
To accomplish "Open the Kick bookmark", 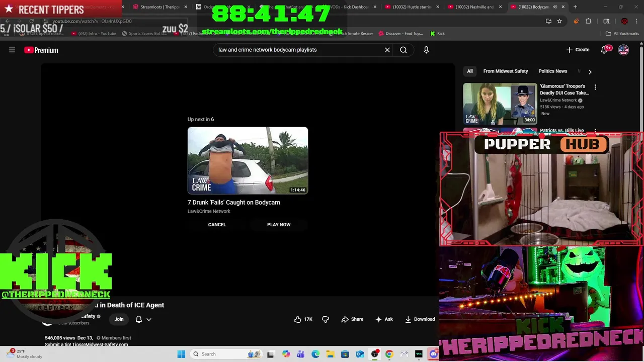I will click(x=437, y=34).
